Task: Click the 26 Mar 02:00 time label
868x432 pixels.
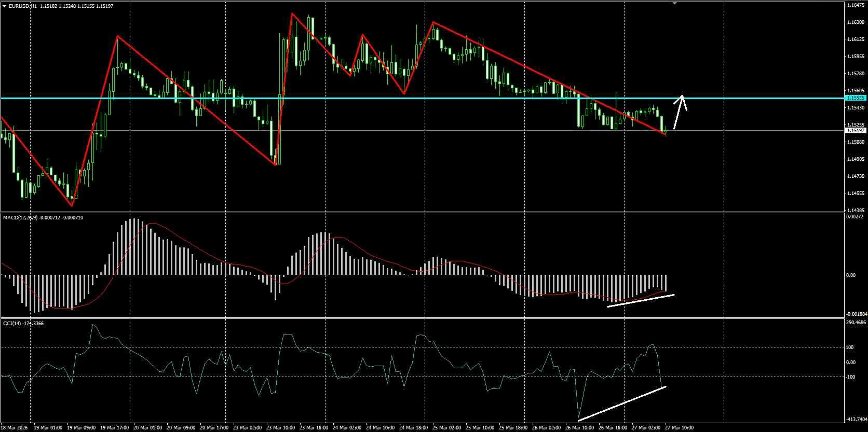Action: (x=546, y=428)
